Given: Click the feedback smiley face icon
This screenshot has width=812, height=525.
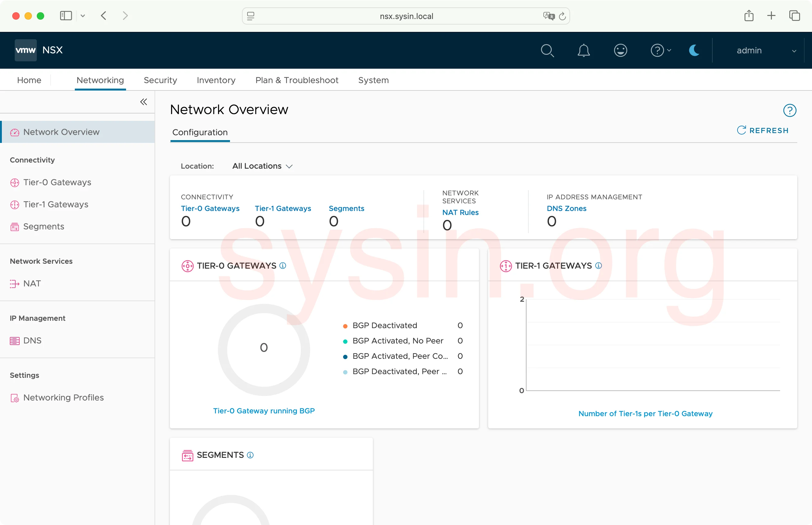Looking at the screenshot, I should (620, 51).
